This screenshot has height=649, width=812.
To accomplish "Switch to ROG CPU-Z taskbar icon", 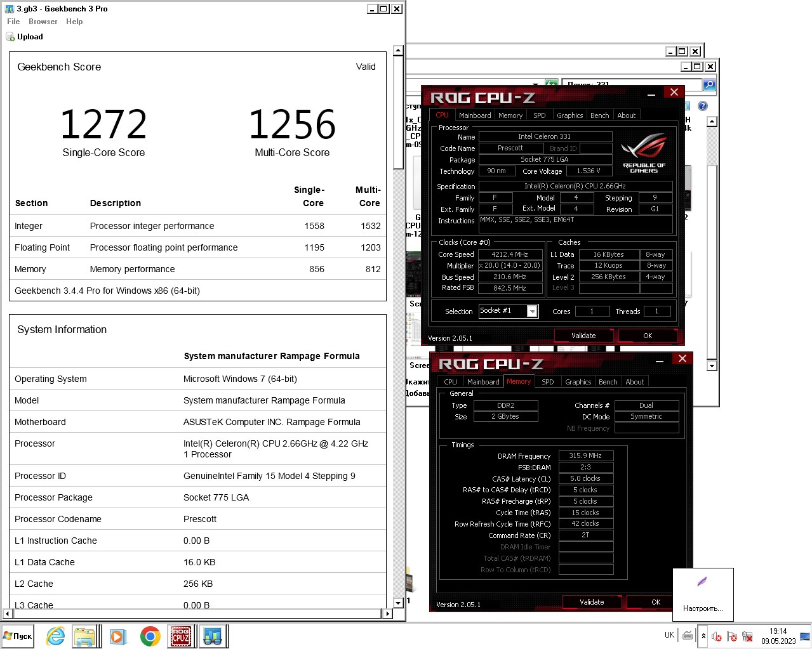I will (181, 636).
